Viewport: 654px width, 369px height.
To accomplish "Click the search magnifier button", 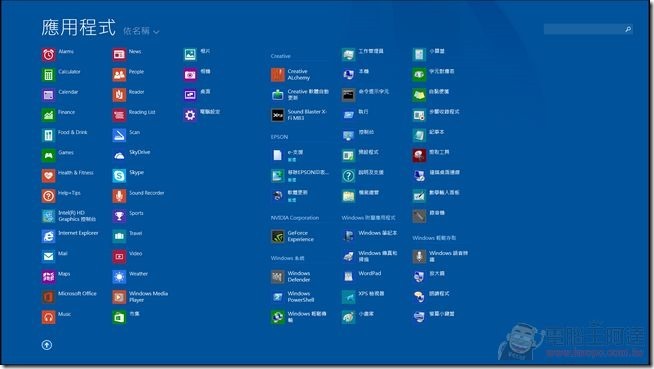I will click(x=628, y=29).
